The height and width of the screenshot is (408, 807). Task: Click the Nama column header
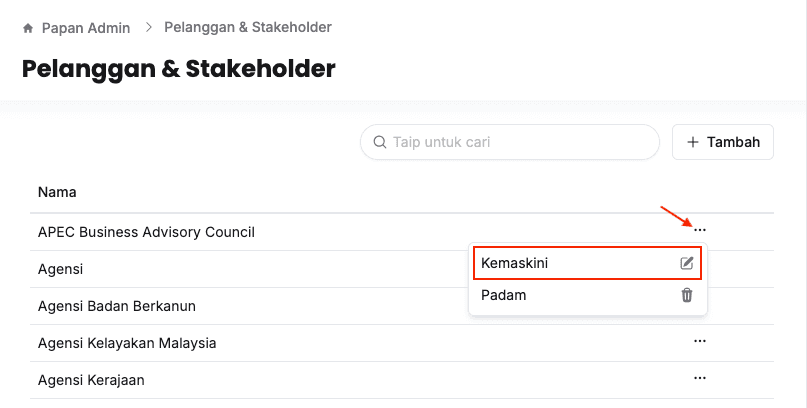pyautogui.click(x=57, y=191)
